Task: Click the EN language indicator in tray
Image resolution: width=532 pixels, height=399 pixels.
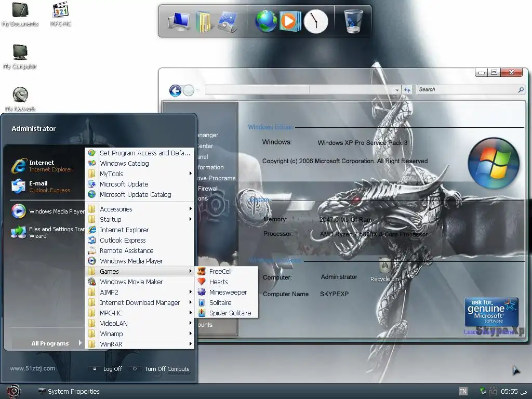Action: point(463,391)
